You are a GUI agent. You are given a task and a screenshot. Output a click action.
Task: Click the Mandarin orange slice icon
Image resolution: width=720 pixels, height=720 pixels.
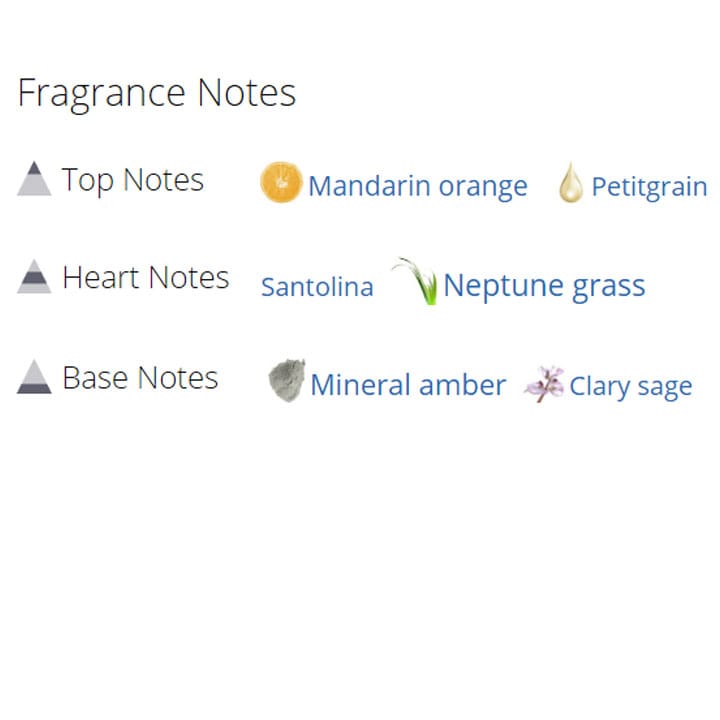pyautogui.click(x=281, y=183)
